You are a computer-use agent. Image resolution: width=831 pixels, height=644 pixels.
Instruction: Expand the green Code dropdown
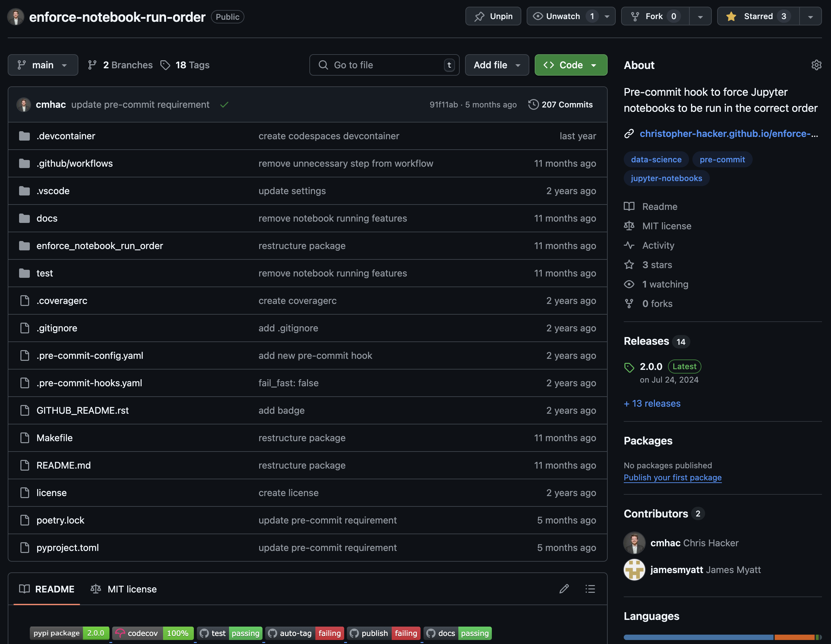click(x=571, y=65)
